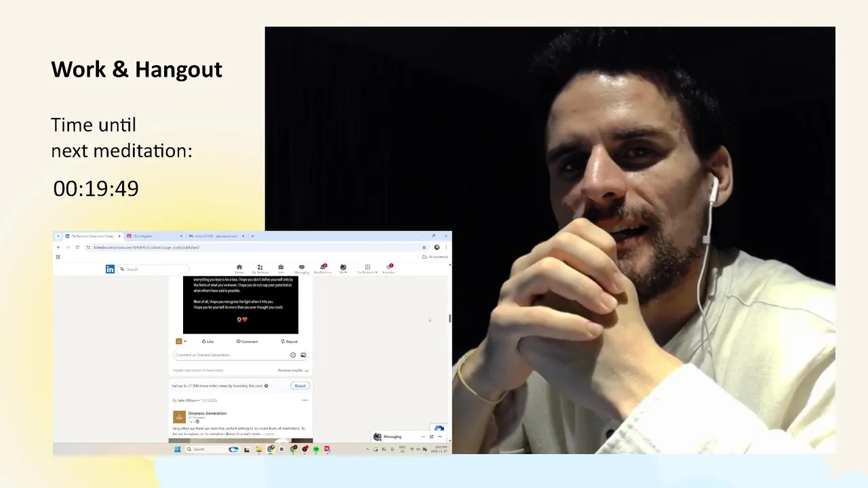The image size is (868, 488).
Task: Reload the LinkedIn page
Action: 77,247
